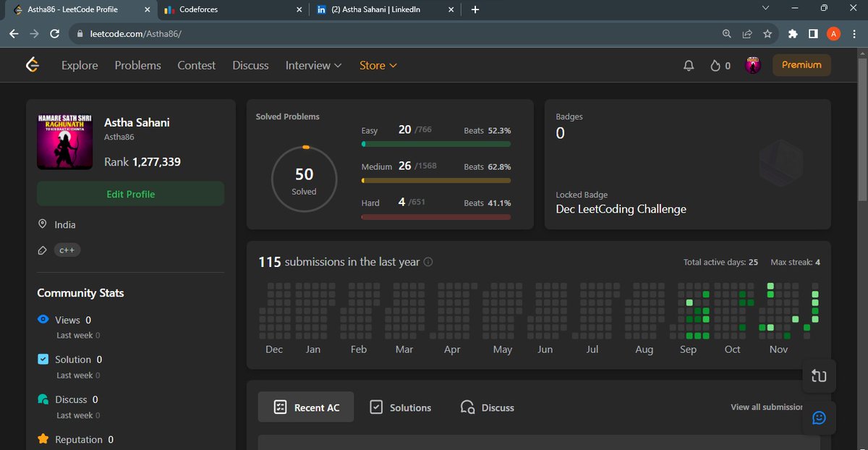Select the Recent AC tab
Viewport: 868px width, 450px height.
pyautogui.click(x=306, y=407)
